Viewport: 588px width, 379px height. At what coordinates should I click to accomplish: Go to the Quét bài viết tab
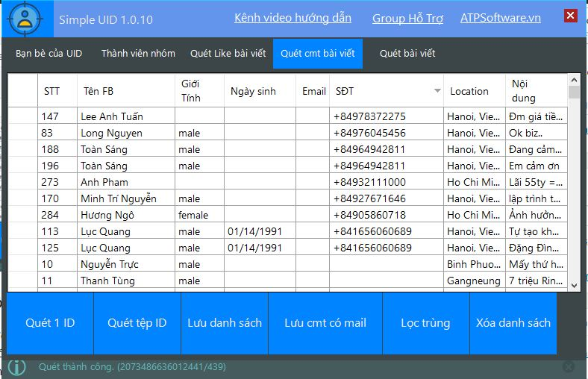[407, 54]
